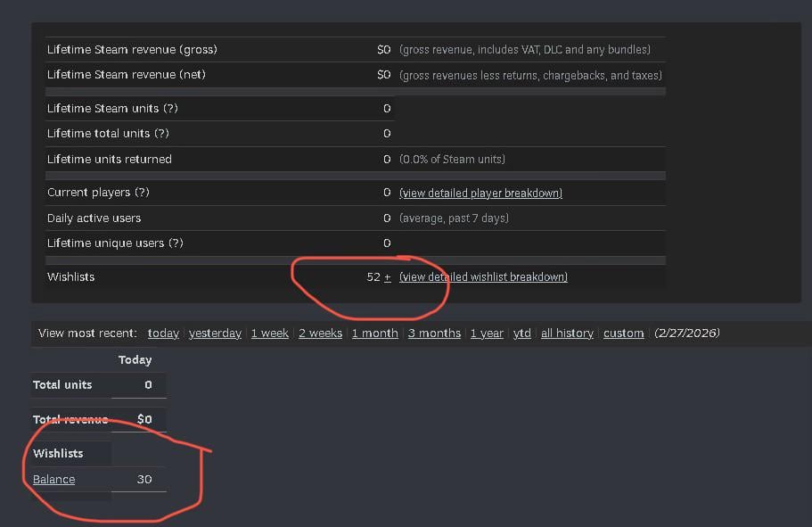Show data for the past '1 week'
The width and height of the screenshot is (812, 527).
click(x=269, y=333)
